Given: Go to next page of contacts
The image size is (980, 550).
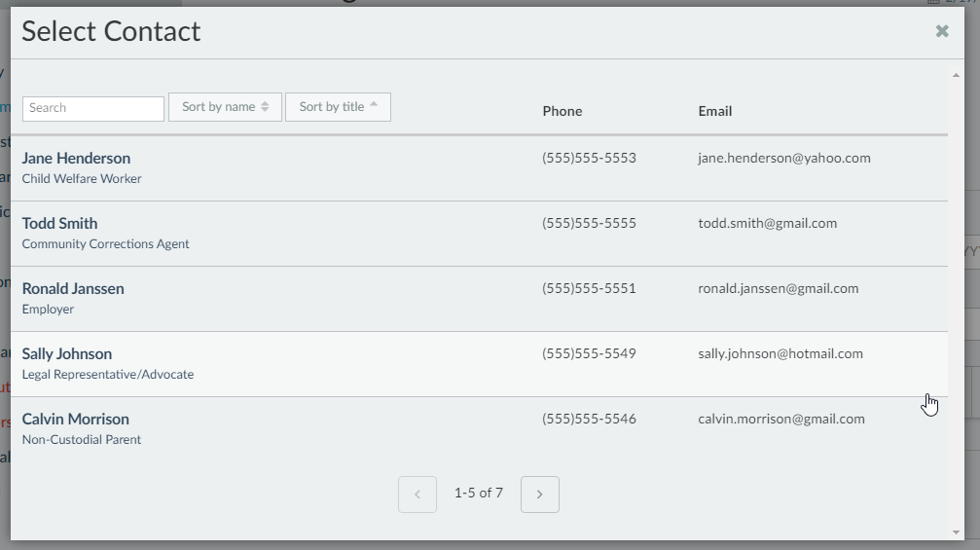Looking at the screenshot, I should pyautogui.click(x=539, y=495).
